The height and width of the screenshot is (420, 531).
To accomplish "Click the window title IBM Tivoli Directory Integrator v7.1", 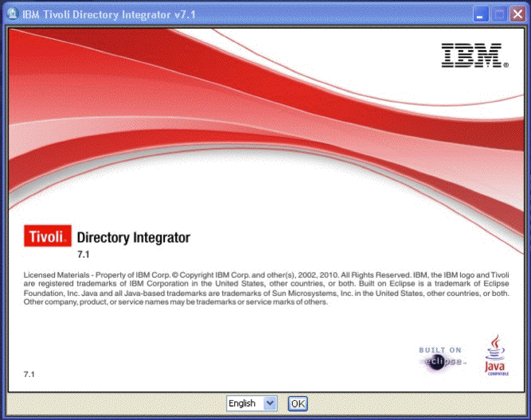I will [x=109, y=14].
